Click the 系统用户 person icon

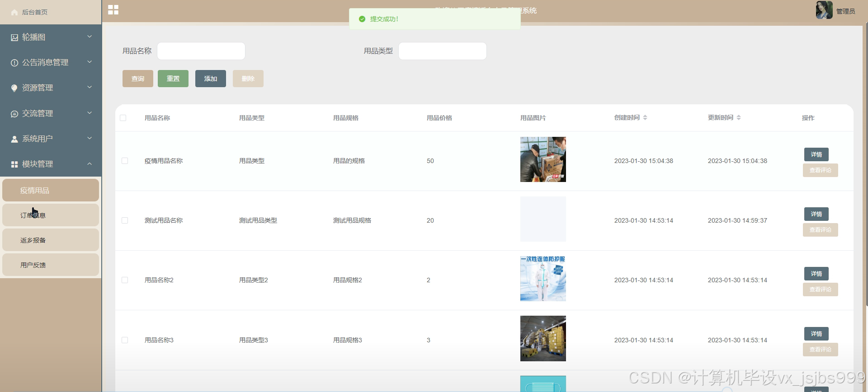[x=14, y=139]
